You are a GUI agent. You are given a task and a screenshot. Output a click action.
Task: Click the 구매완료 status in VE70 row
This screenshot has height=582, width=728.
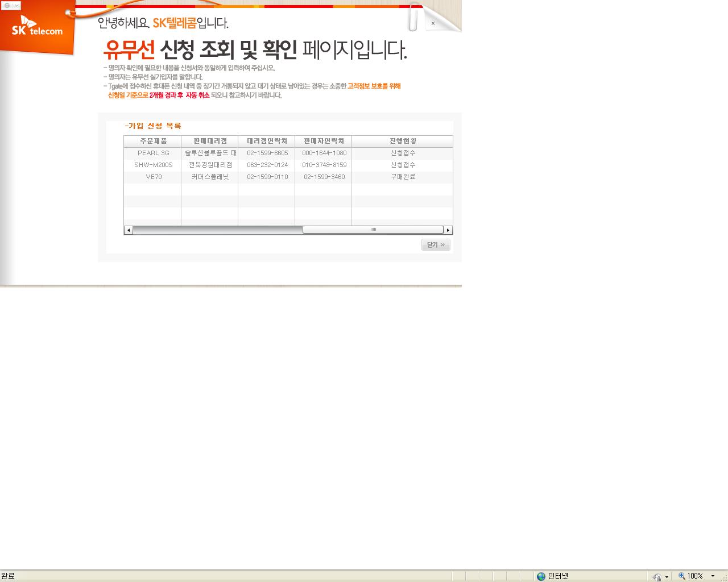click(x=403, y=177)
